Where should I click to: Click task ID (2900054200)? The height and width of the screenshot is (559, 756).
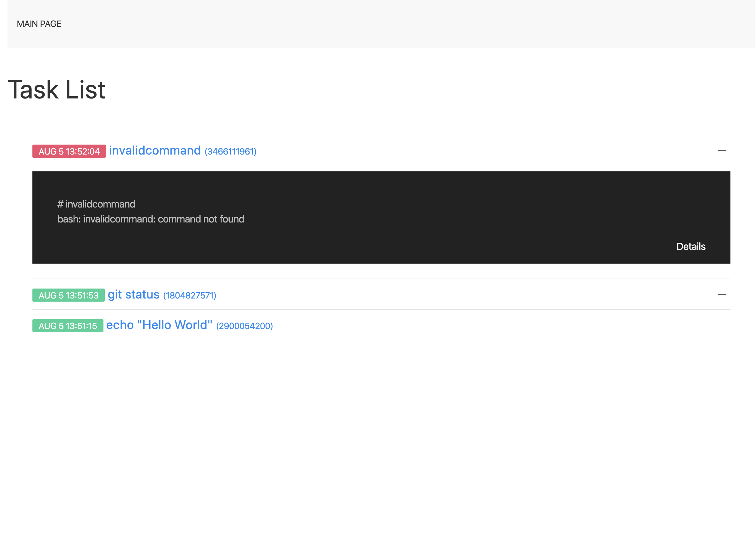[x=244, y=326]
